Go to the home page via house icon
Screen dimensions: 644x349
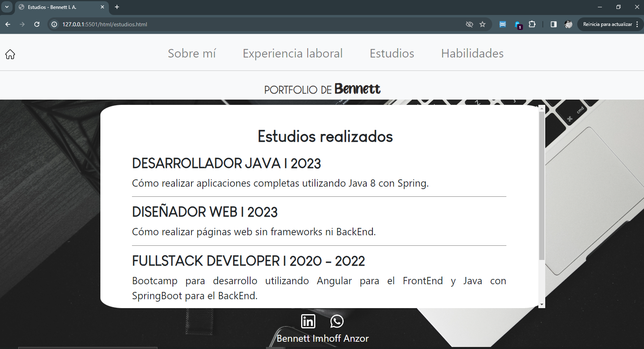(10, 54)
